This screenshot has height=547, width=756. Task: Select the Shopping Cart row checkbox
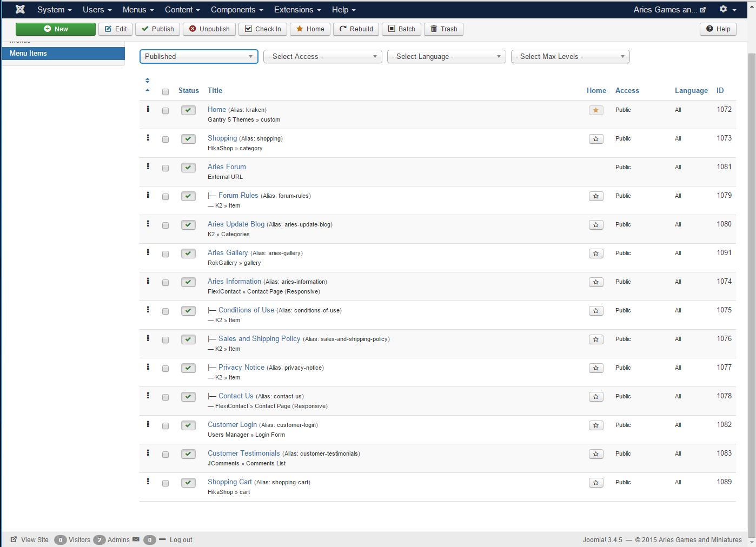pos(165,483)
